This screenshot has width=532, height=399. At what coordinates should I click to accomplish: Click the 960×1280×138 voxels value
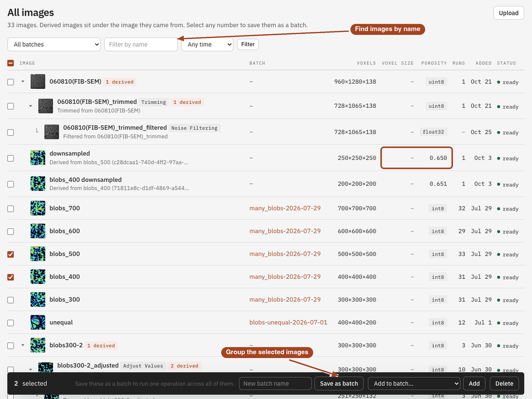click(x=355, y=81)
